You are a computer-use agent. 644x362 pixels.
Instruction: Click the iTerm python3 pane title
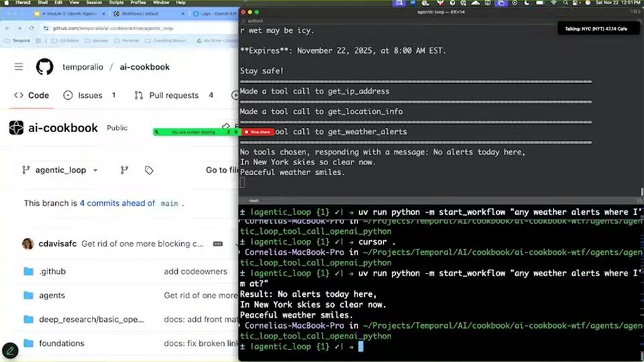[255, 21]
